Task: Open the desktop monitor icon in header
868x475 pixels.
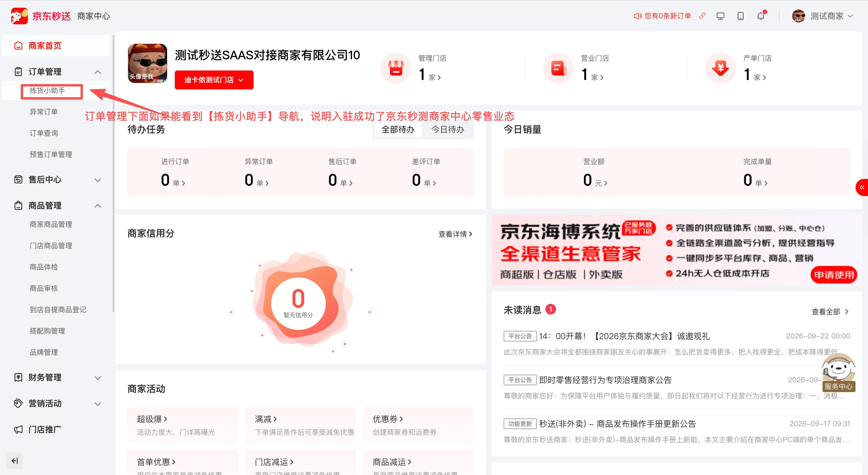Action: (x=720, y=16)
